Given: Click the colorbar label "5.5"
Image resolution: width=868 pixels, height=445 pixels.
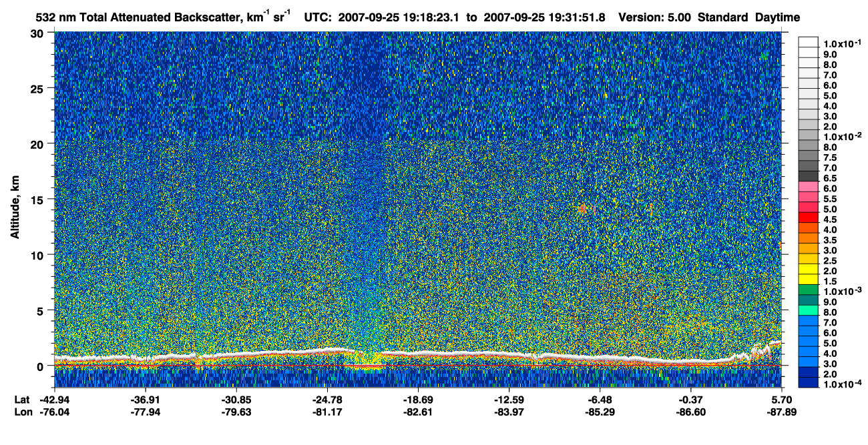Looking at the screenshot, I should pos(830,199).
